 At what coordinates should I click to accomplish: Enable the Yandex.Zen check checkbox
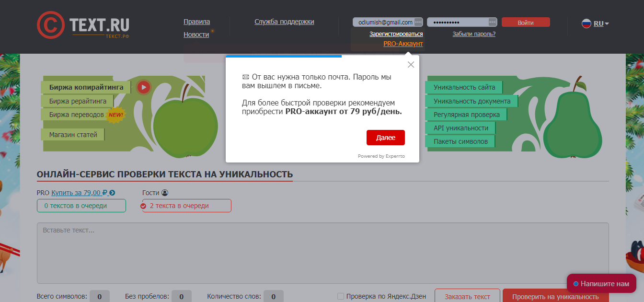pos(340,297)
